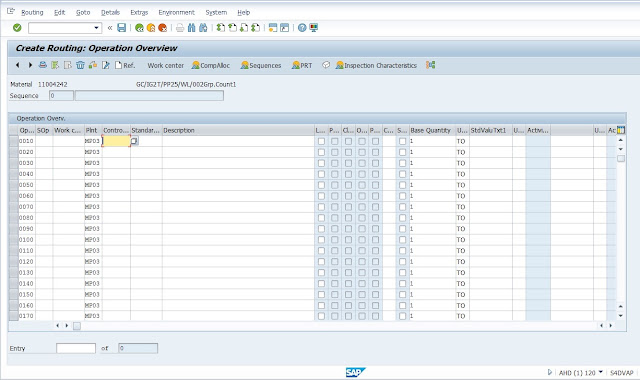640x380 pixels.
Task: Click the Work center button
Action: [x=166, y=65]
